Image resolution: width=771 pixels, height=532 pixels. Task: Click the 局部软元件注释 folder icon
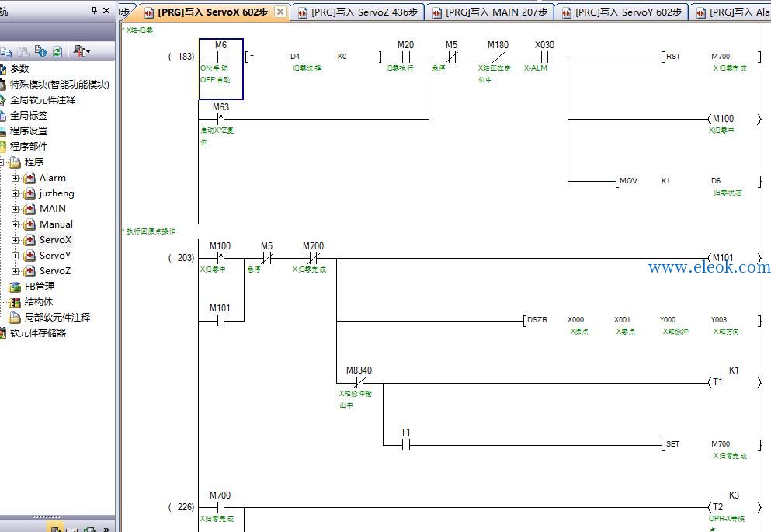15,318
